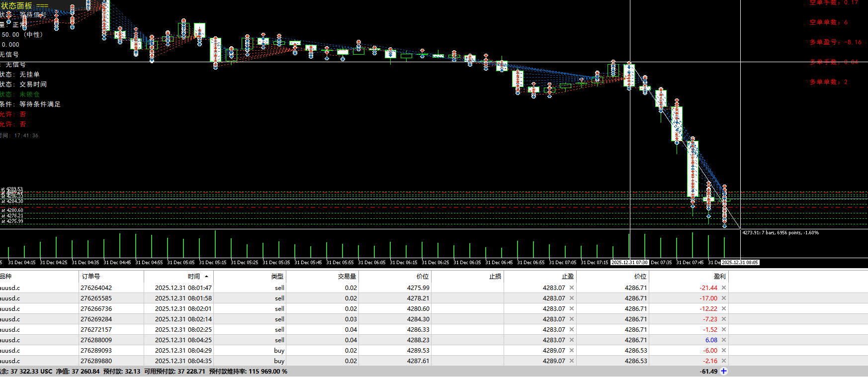Click the 31 Dec 06:05 time axis label
The image size is (868, 388).
click(371, 262)
